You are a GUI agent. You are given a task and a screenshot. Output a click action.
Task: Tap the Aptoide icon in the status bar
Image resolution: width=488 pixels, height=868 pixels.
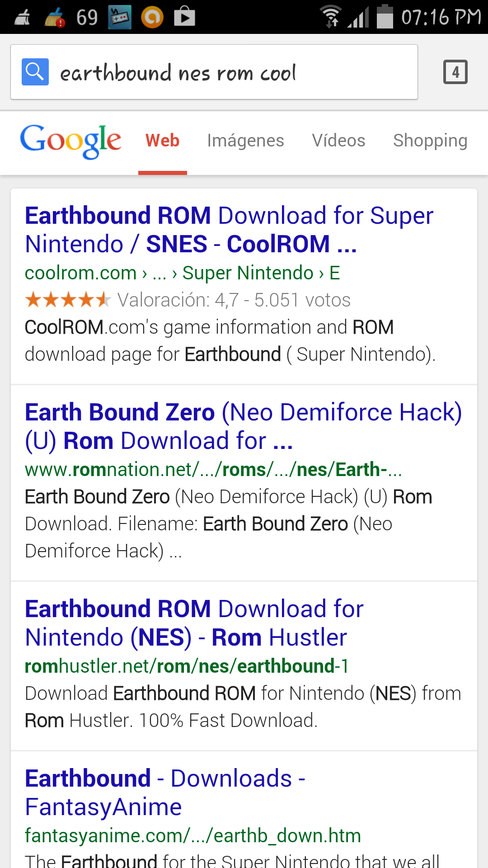152,16
